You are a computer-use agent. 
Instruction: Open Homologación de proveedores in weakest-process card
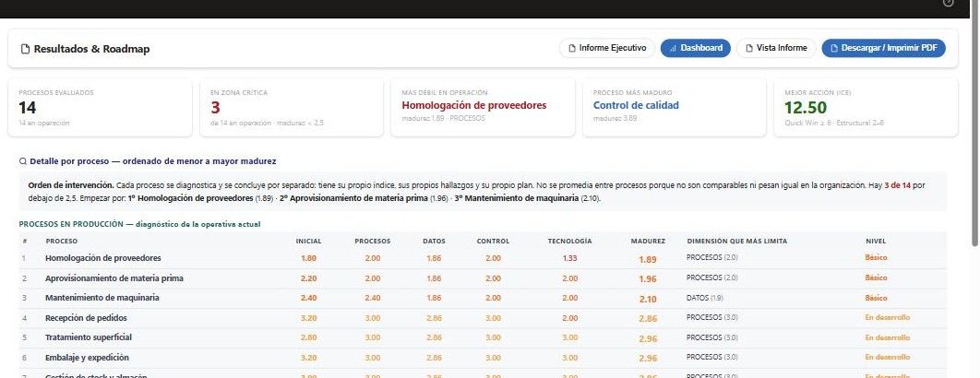[473, 106]
